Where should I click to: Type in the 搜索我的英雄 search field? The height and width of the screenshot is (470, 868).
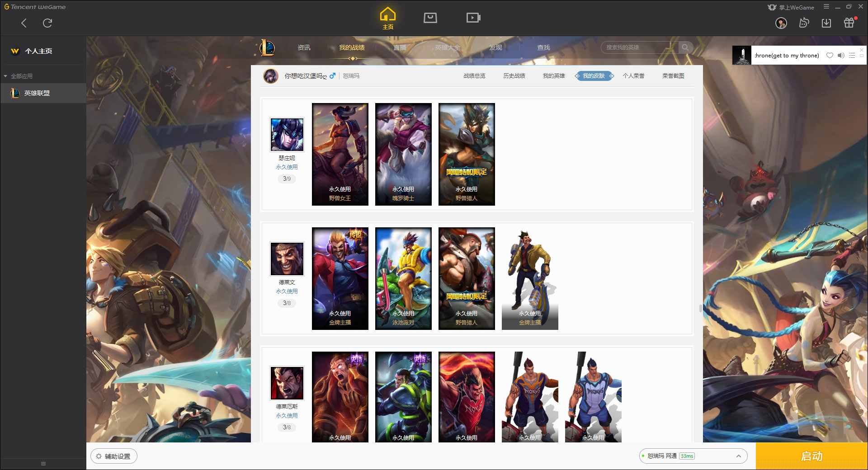(640, 47)
